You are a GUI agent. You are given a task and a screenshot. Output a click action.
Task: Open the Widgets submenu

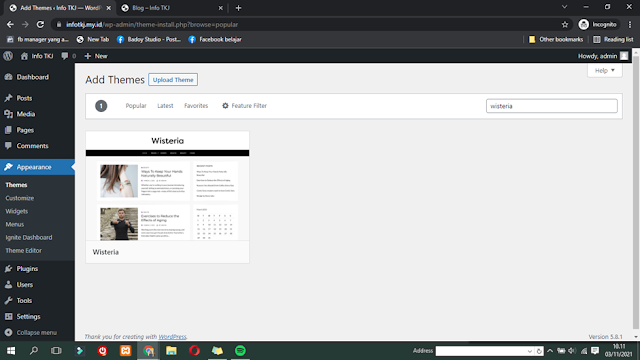[x=17, y=211]
